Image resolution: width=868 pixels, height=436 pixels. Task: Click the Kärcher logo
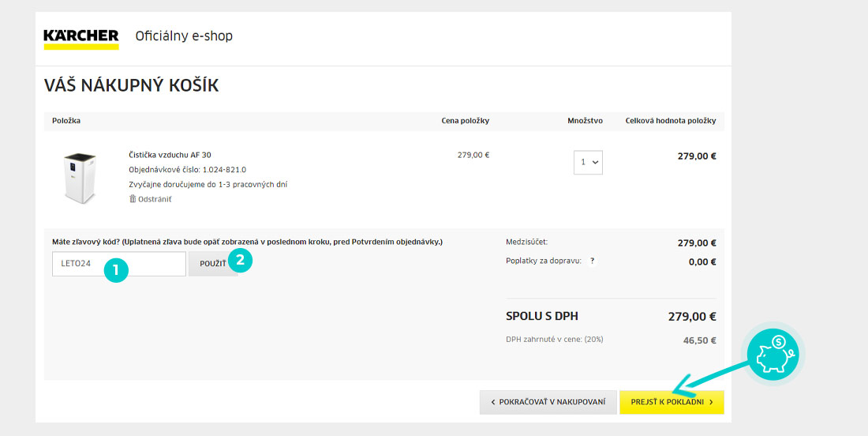pyautogui.click(x=80, y=39)
